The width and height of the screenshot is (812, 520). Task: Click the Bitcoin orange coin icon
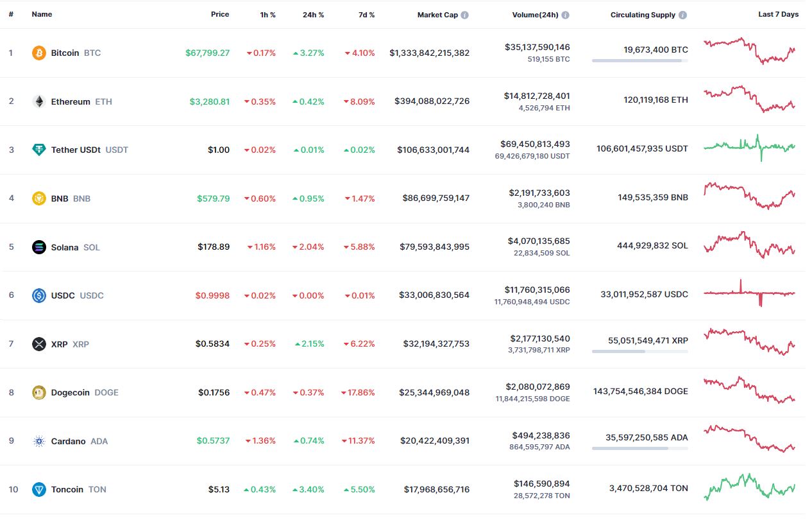(39, 53)
